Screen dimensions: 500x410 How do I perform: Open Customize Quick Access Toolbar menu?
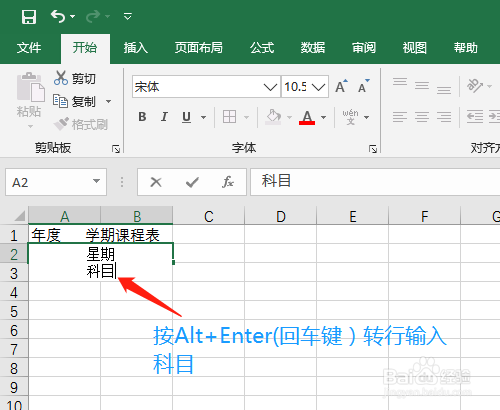tap(128, 16)
